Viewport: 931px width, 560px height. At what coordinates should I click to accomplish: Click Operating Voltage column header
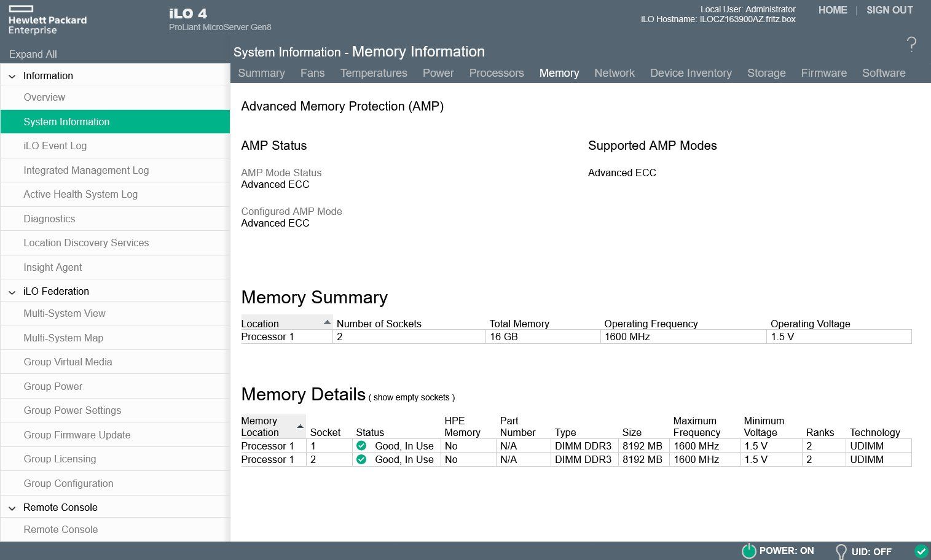point(810,324)
